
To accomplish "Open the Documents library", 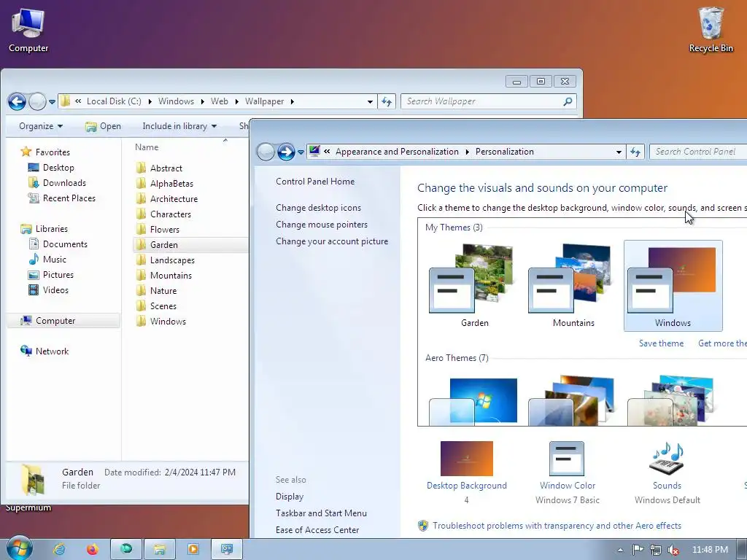I will (58, 244).
